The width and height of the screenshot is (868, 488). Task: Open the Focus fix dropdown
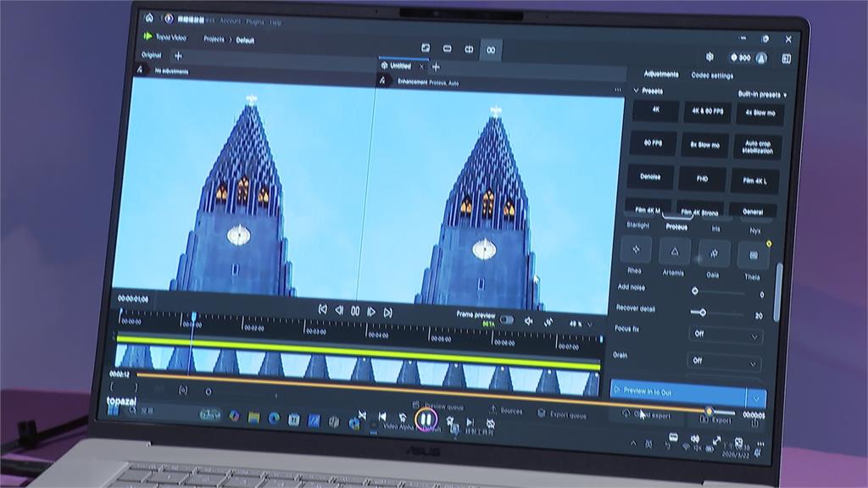coord(725,335)
